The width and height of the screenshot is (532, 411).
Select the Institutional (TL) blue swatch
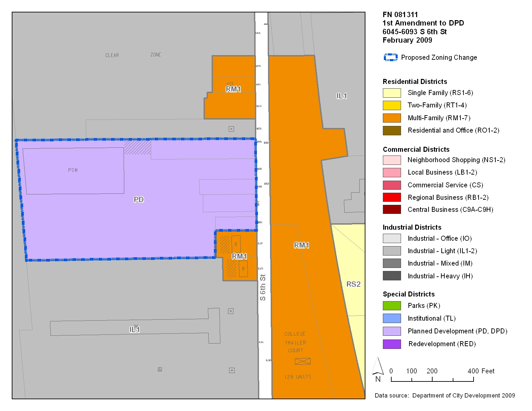tap(392, 318)
